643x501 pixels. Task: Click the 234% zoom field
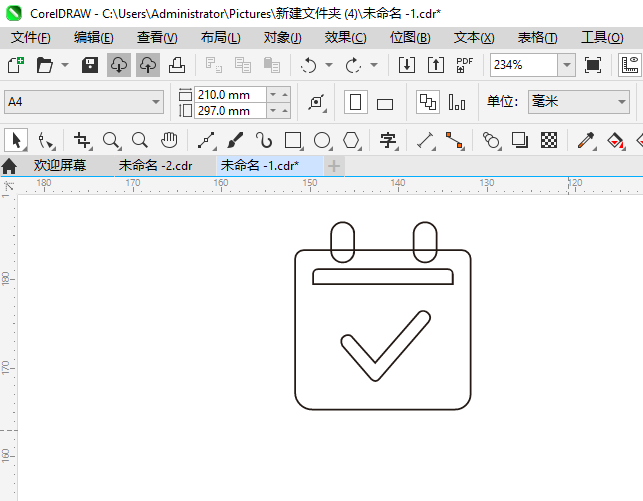(524, 65)
